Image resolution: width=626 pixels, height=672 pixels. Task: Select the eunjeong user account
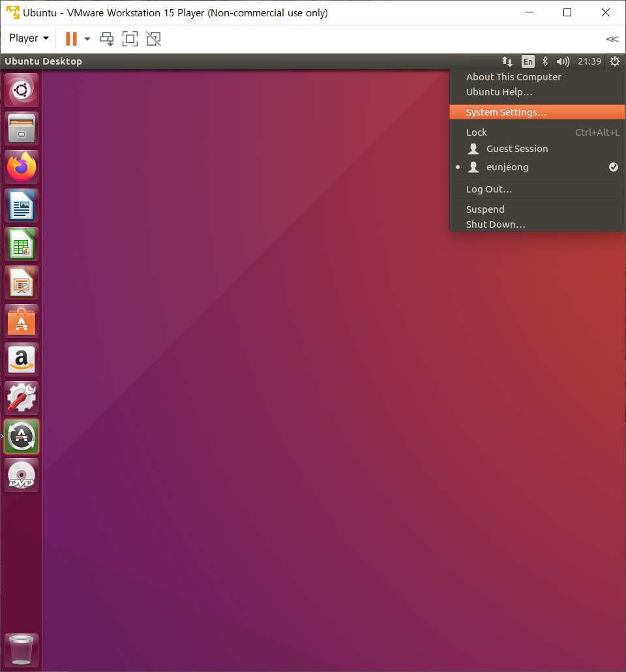tap(537, 167)
